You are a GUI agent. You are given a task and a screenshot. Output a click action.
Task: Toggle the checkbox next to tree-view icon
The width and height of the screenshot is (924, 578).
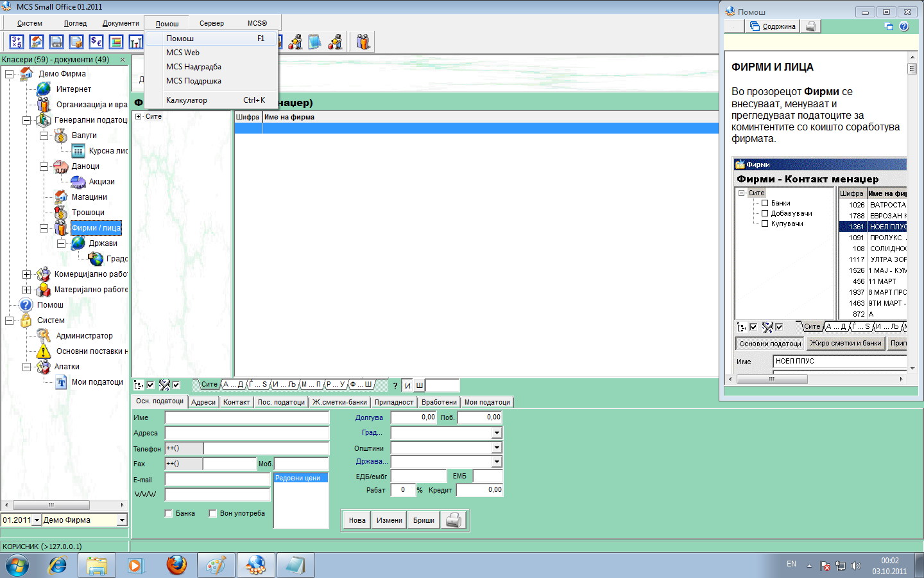pyautogui.click(x=150, y=385)
